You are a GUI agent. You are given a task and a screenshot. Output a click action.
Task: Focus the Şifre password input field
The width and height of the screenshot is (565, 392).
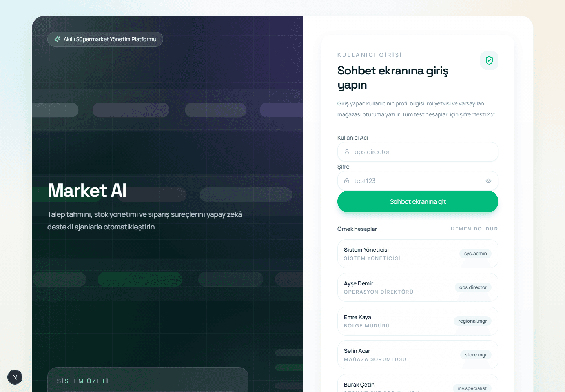(x=418, y=181)
